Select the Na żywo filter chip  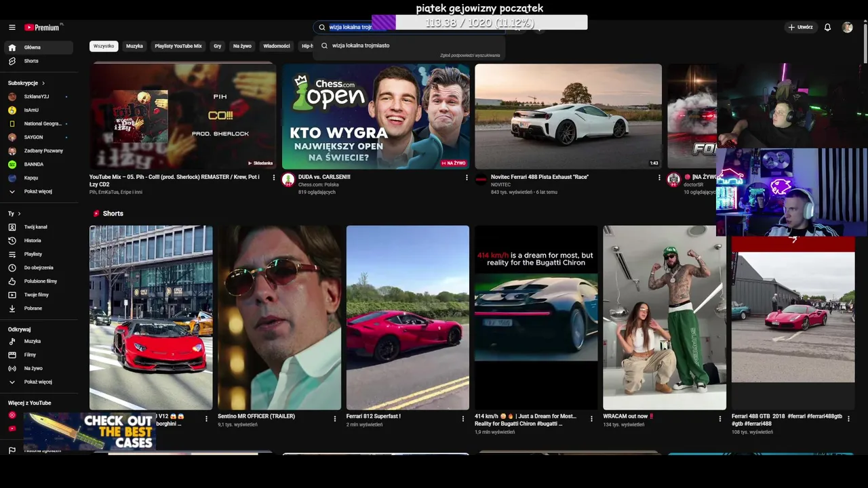242,46
